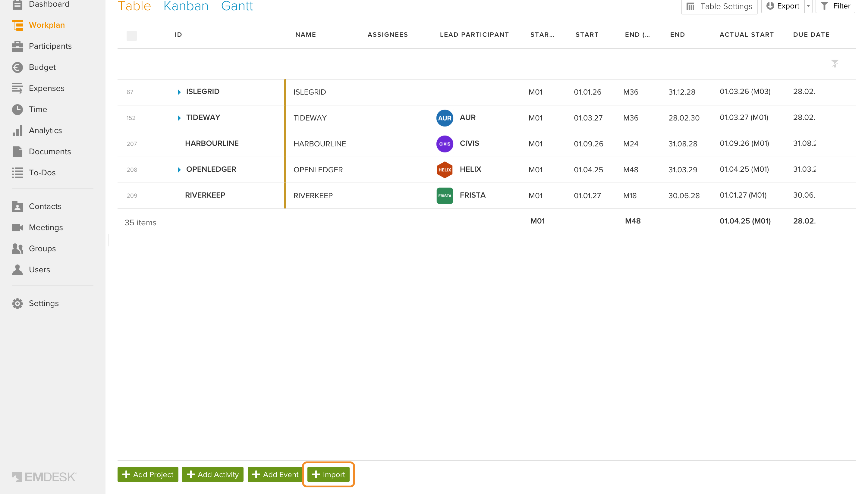This screenshot has height=494, width=868.
Task: Toggle the select-all checkbox in header
Action: point(131,36)
